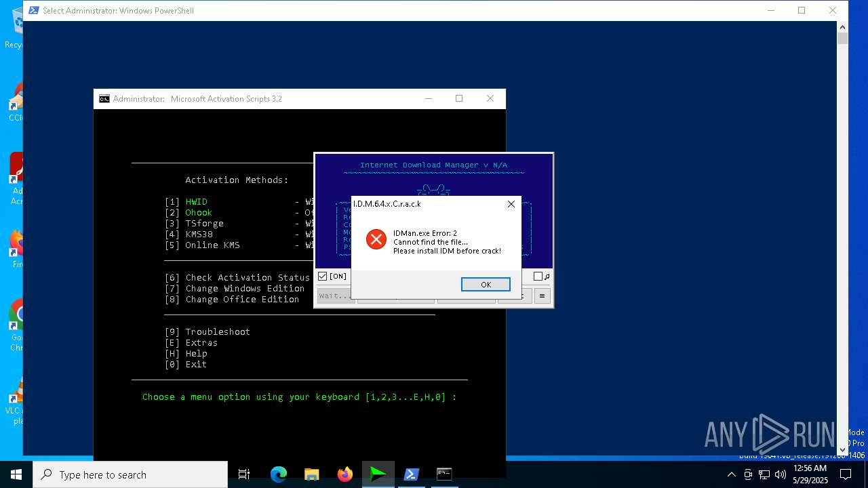Click the CCleaner desktop shortcut
The width and height of the screenshot is (868, 488).
tap(15, 103)
